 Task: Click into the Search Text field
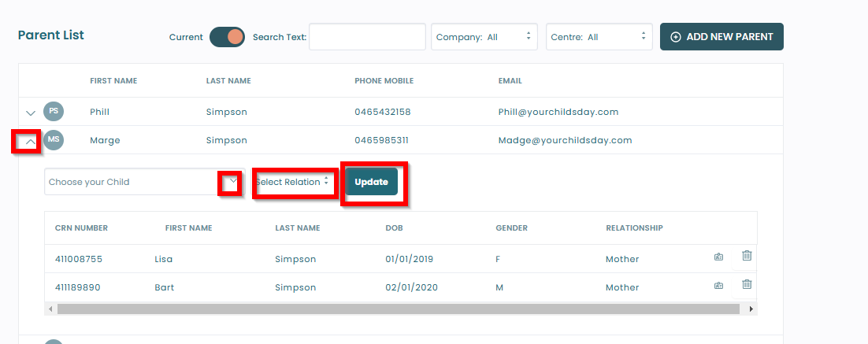click(368, 37)
